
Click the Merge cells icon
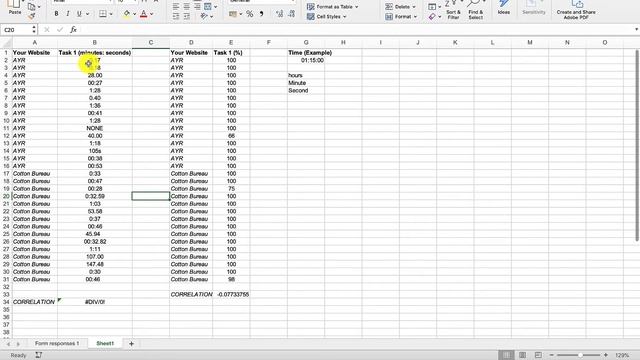pyautogui.click(x=208, y=7)
